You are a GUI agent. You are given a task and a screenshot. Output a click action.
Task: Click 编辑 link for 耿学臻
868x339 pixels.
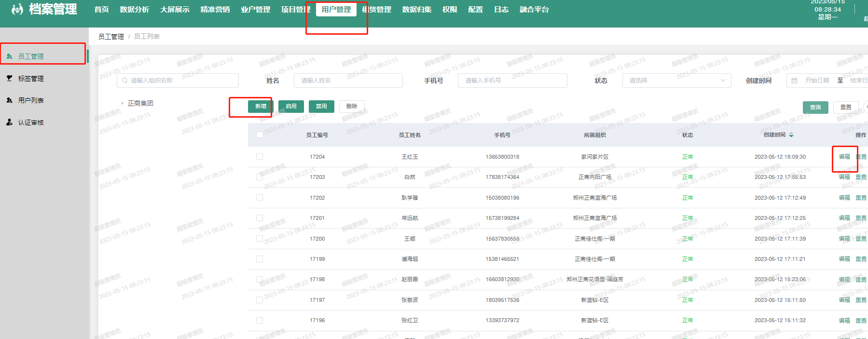[x=844, y=198]
